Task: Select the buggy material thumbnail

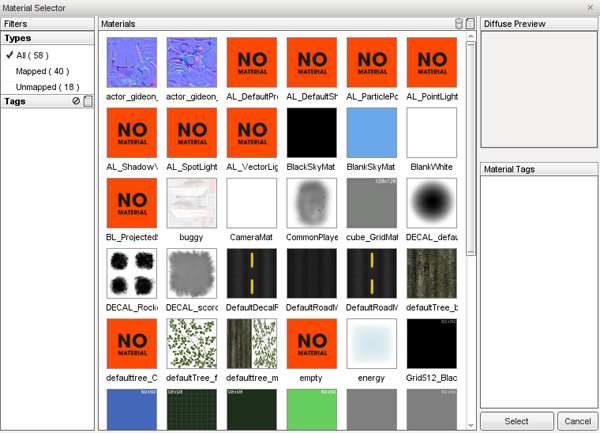Action: point(191,204)
